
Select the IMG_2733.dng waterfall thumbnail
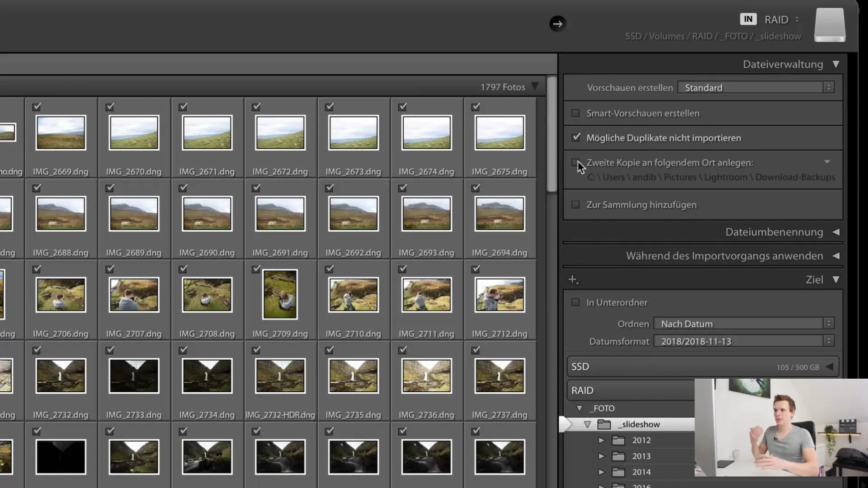134,376
